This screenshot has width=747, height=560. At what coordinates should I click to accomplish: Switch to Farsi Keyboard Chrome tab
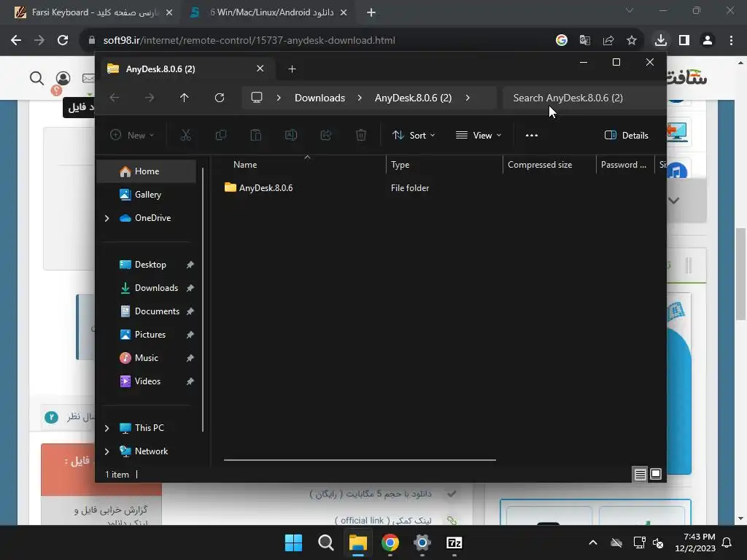[x=94, y=12]
